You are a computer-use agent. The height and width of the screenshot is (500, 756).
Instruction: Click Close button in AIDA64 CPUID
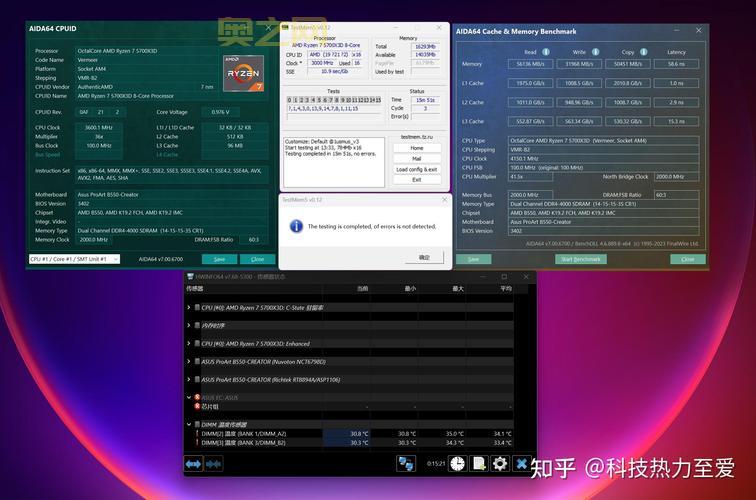257,259
